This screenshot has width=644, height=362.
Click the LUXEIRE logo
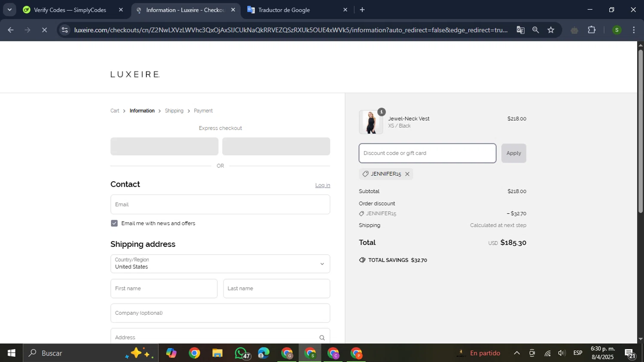135,74
